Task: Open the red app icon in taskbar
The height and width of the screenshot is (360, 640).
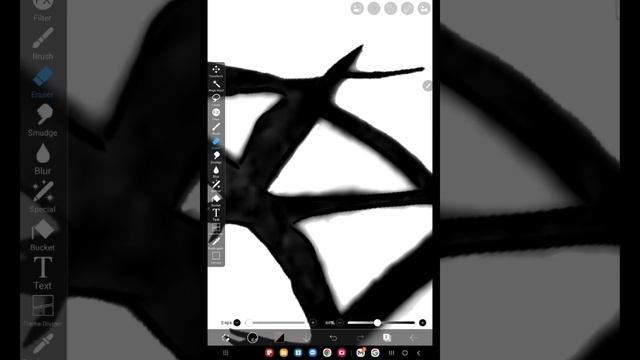Action: [269, 353]
